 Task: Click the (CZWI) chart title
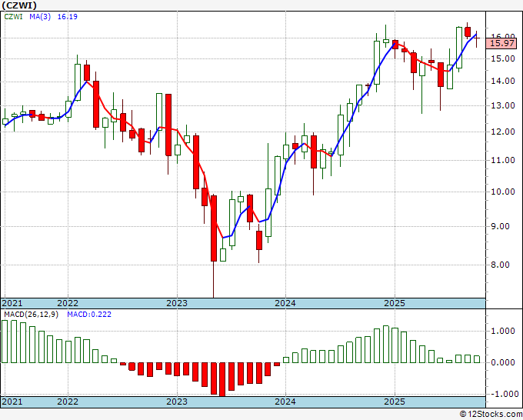[x=19, y=5]
